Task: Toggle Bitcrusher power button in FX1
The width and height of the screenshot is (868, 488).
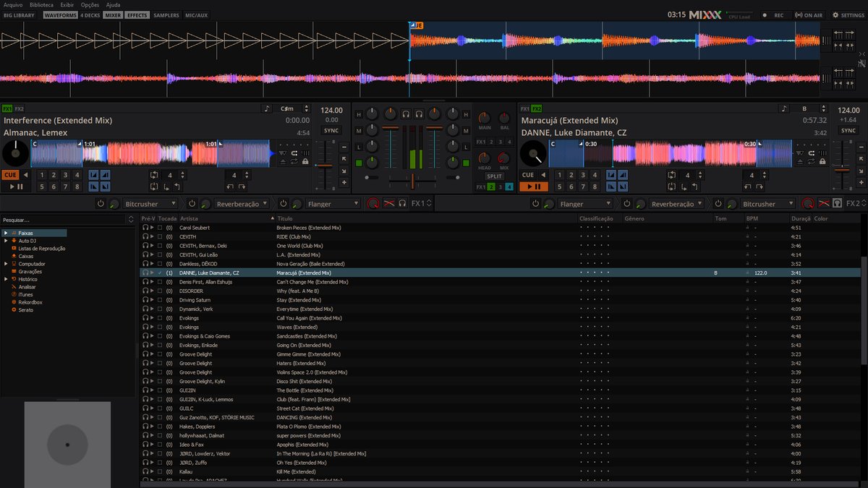Action: coord(101,204)
